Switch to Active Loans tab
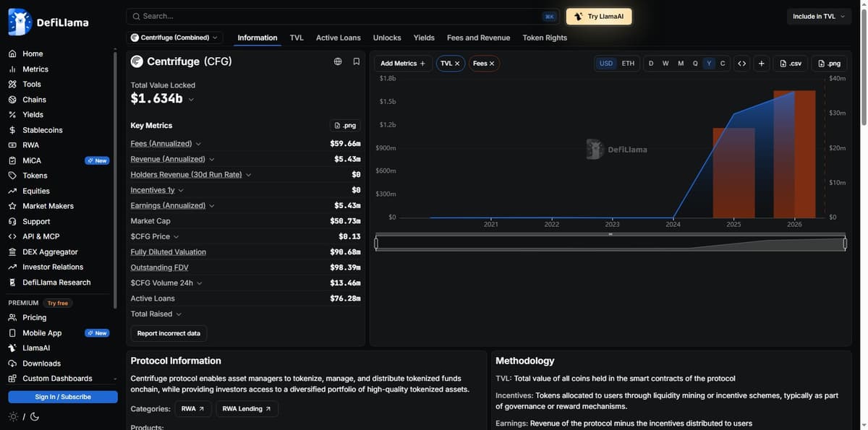This screenshot has height=430, width=868. [338, 38]
